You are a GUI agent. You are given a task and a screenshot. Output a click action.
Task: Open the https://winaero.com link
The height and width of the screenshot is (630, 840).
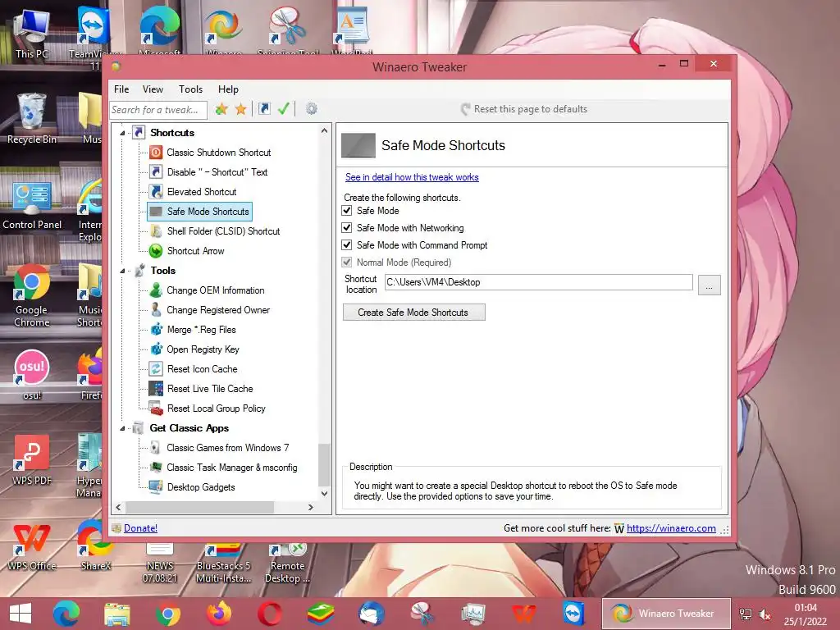(x=671, y=528)
